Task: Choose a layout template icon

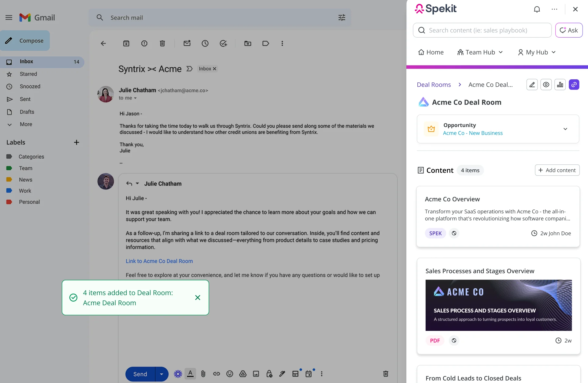Action: click(x=295, y=374)
